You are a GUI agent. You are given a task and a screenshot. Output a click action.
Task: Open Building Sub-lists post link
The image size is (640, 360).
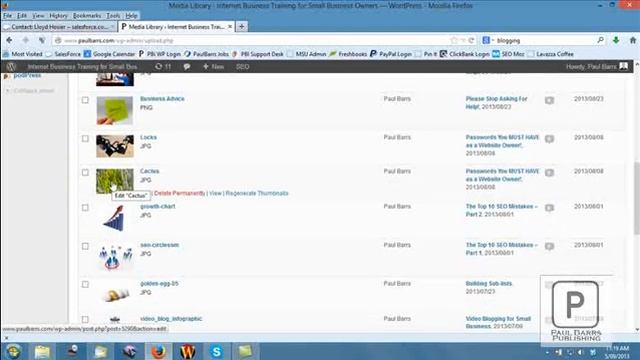489,283
